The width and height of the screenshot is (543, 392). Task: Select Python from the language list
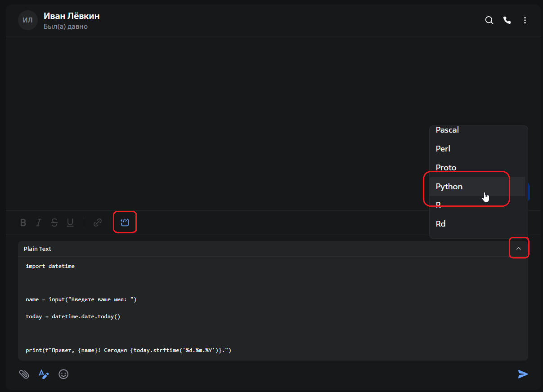(x=449, y=186)
